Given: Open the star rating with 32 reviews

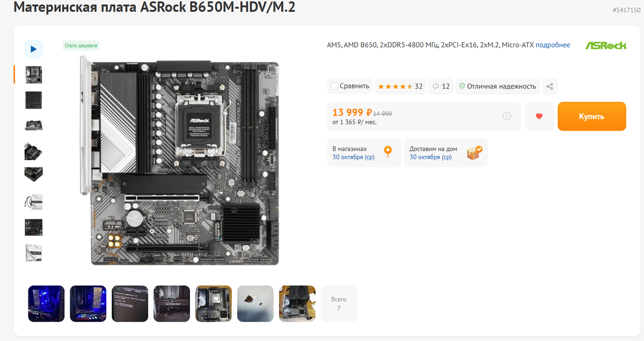Looking at the screenshot, I should pyautogui.click(x=400, y=86).
